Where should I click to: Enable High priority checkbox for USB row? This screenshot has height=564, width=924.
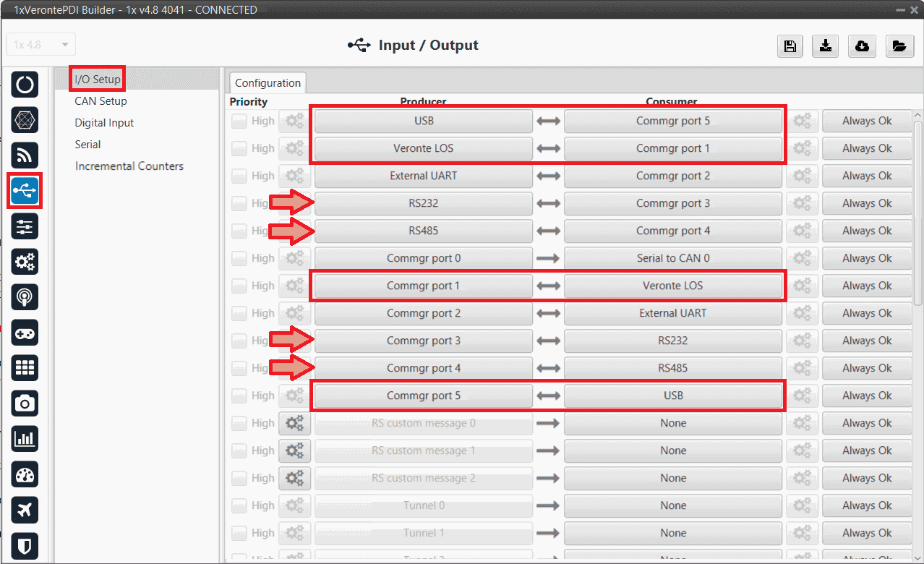(239, 121)
